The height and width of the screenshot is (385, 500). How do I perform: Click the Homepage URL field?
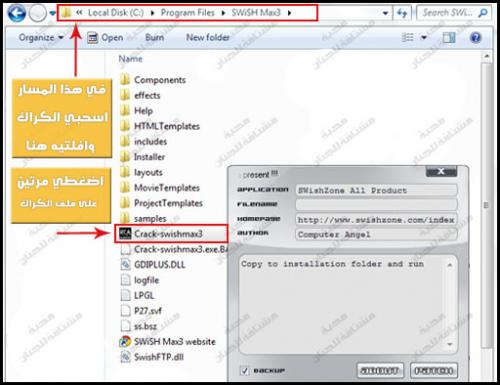pos(376,220)
